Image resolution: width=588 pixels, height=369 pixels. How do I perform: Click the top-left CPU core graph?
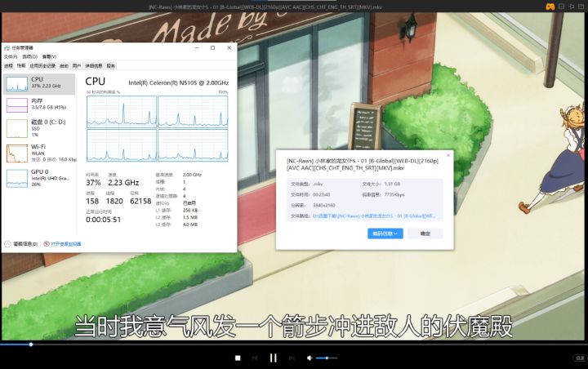[122, 112]
